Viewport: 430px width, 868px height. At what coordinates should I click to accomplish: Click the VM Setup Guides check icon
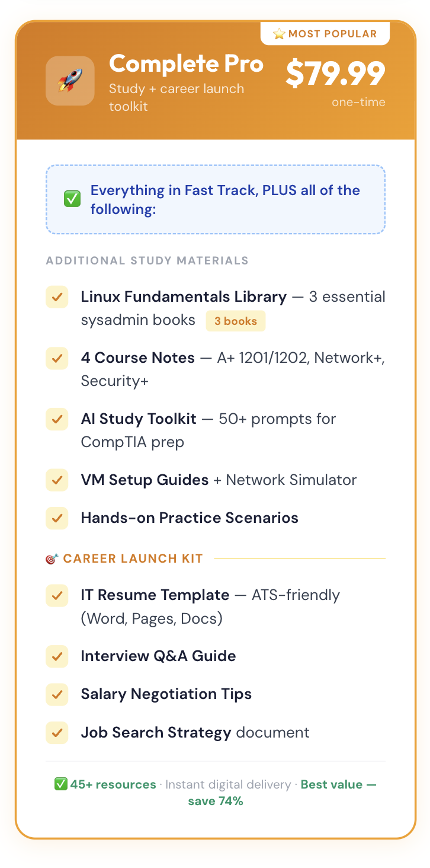(57, 480)
